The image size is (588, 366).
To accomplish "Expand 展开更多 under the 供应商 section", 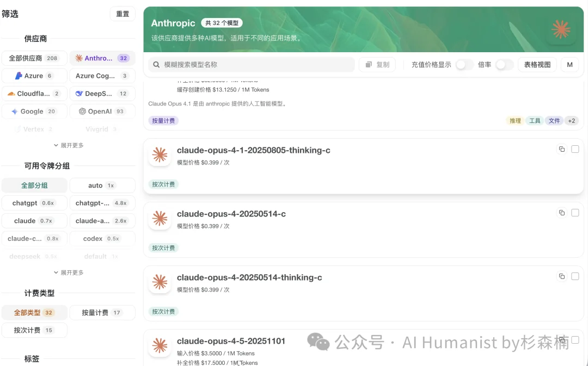I will coord(68,145).
